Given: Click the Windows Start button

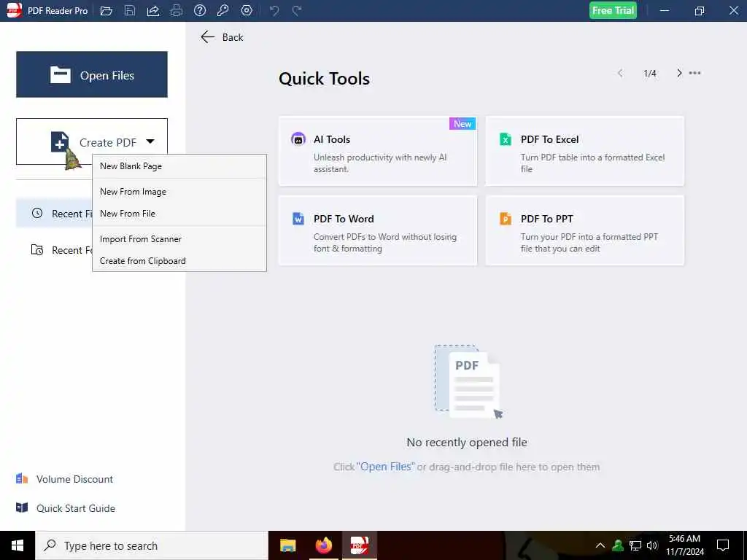Looking at the screenshot, I should click(x=18, y=545).
